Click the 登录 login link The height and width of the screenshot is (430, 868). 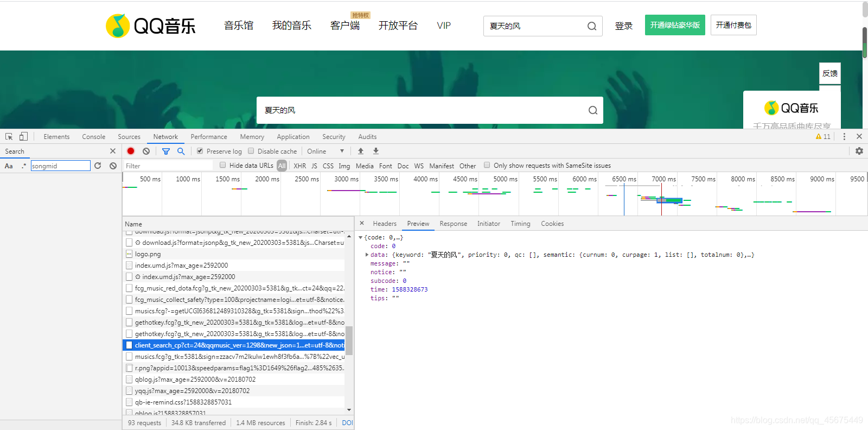(624, 26)
